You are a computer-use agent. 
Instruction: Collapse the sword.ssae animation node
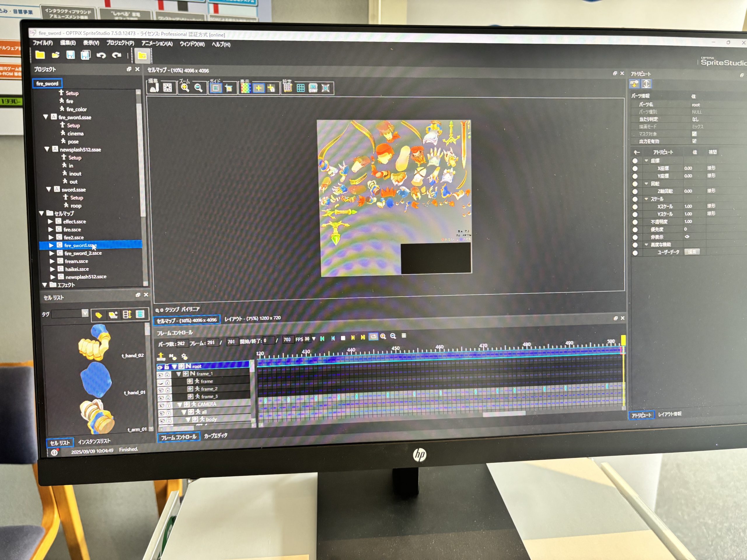click(x=49, y=189)
